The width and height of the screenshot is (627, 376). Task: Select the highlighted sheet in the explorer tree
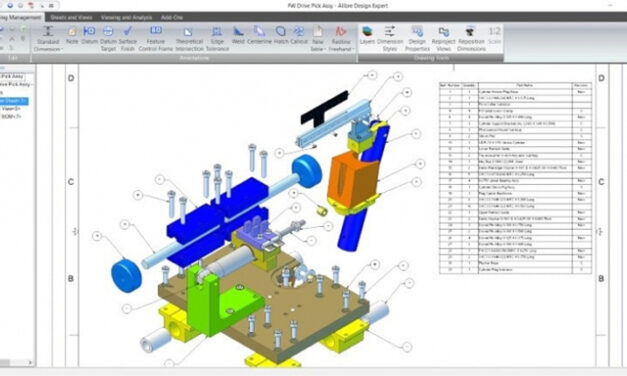14,100
